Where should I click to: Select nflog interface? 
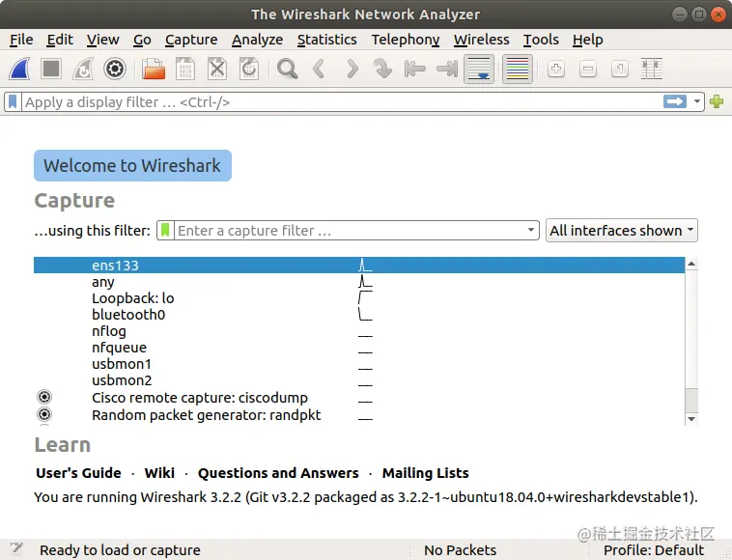359,331
